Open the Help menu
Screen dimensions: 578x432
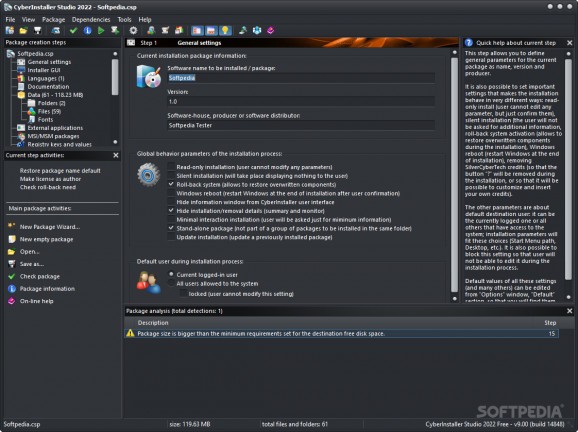click(x=145, y=20)
